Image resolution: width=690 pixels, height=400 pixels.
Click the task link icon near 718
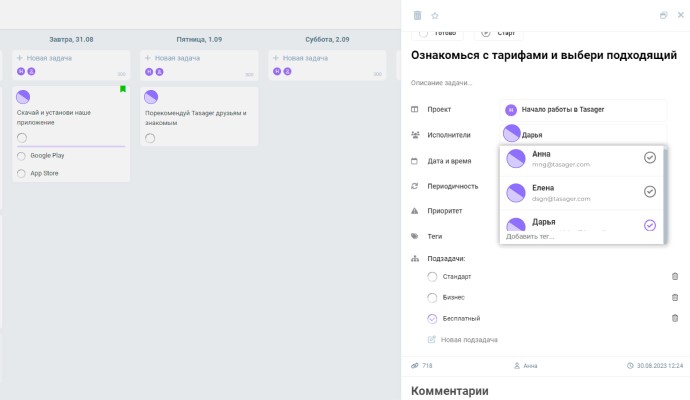[x=415, y=366]
